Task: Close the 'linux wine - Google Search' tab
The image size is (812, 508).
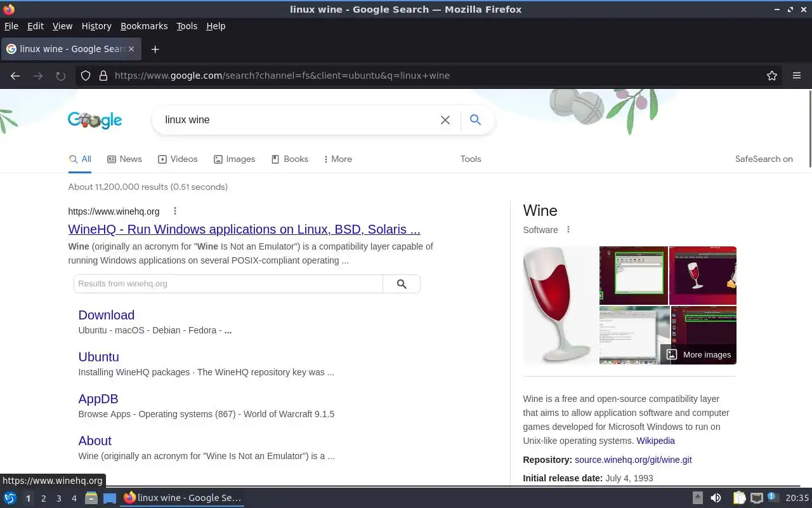Action: point(131,49)
